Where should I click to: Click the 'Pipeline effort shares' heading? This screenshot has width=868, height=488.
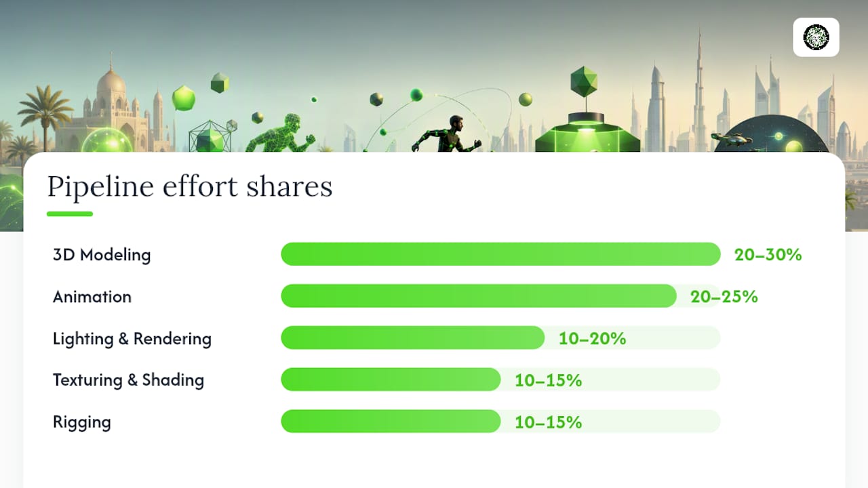click(190, 186)
